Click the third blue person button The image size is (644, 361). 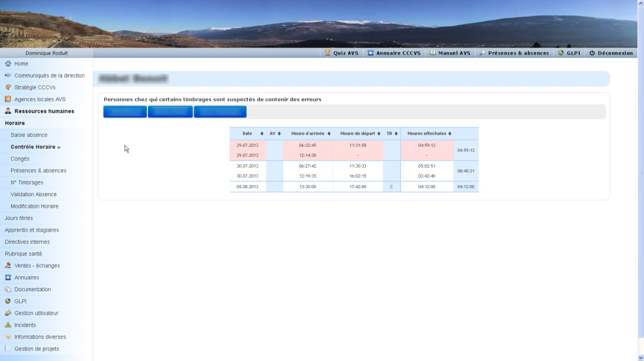[x=220, y=111]
